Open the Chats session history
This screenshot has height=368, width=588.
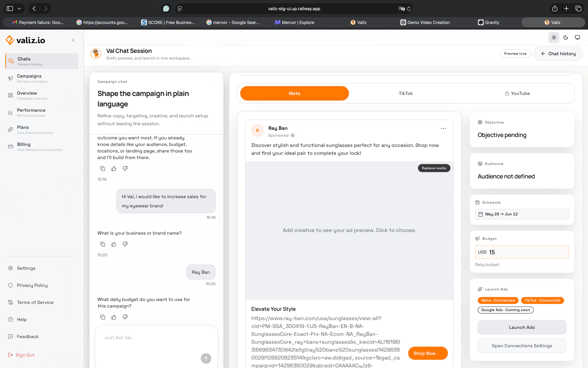[42, 61]
